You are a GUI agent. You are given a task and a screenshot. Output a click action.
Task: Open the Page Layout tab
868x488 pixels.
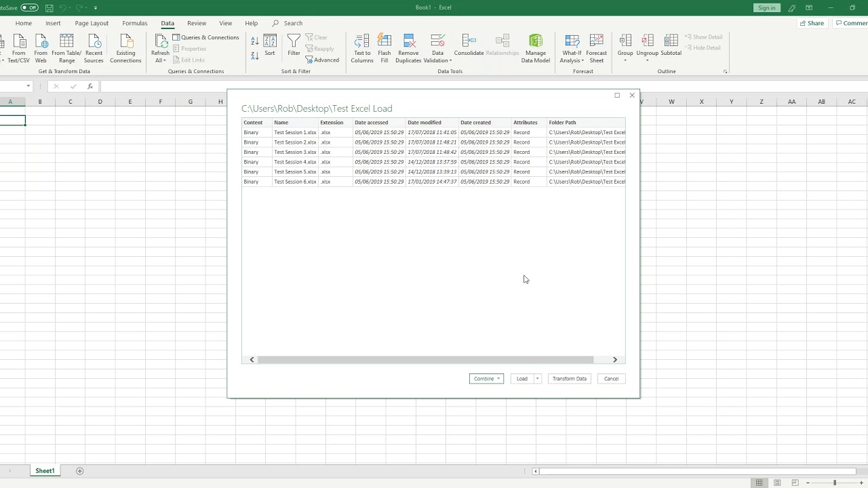pyautogui.click(x=92, y=23)
